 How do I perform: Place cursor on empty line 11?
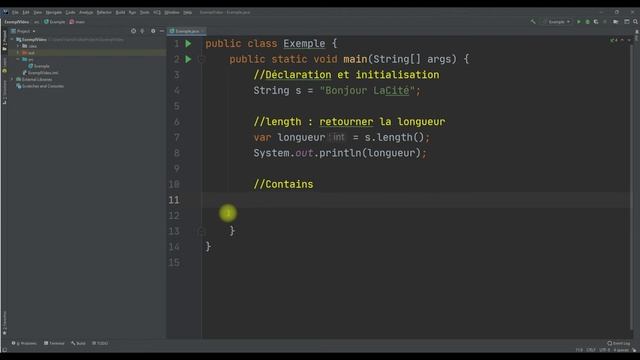[x=416, y=200]
